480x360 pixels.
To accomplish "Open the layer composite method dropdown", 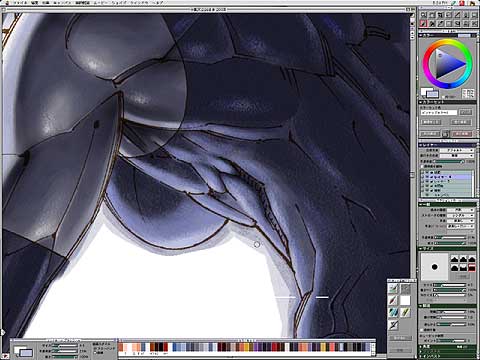I will coord(456,150).
